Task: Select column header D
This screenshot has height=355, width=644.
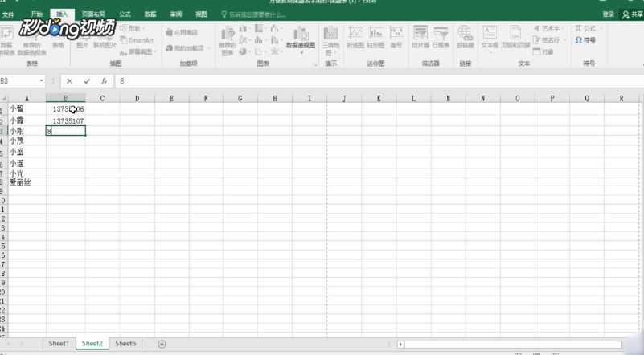Action: point(137,98)
